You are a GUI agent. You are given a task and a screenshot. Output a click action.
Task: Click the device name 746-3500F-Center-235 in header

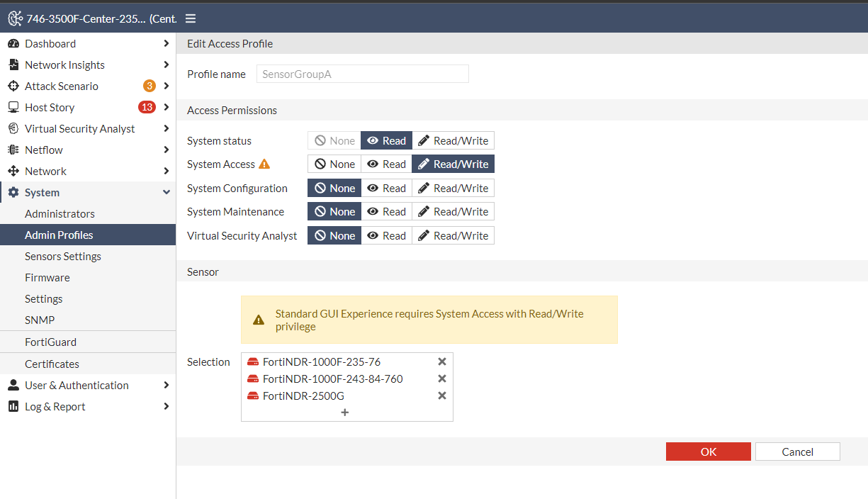click(x=86, y=18)
